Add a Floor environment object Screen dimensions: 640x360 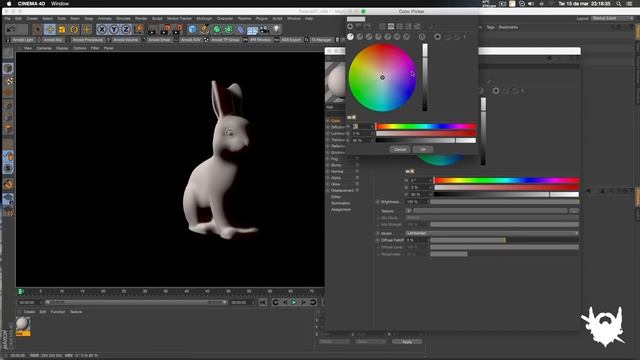point(253,30)
